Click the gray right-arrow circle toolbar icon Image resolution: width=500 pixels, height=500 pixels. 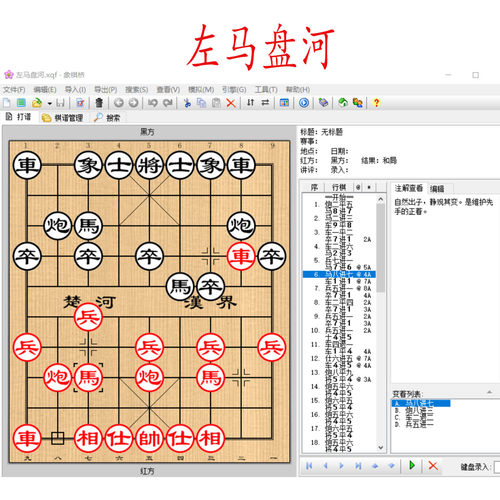coord(133,103)
